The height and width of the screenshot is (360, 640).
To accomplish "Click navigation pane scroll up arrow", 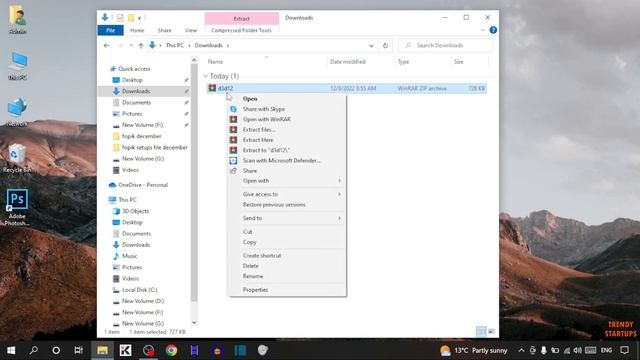I will pos(194,60).
